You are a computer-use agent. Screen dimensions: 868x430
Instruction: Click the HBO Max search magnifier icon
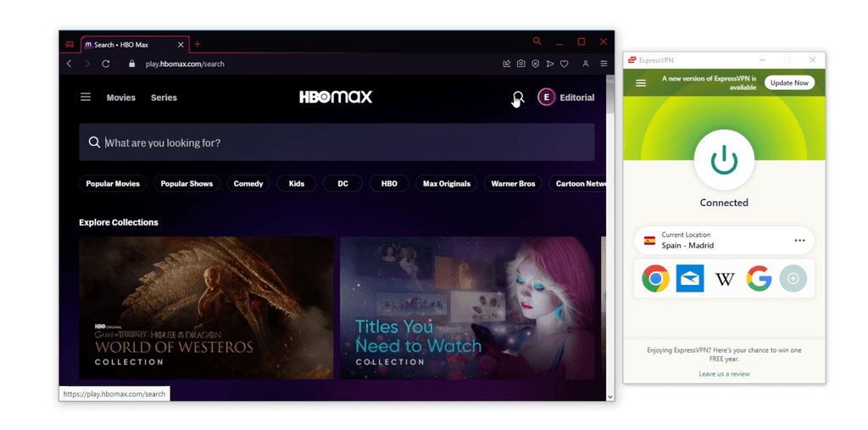pos(517,98)
